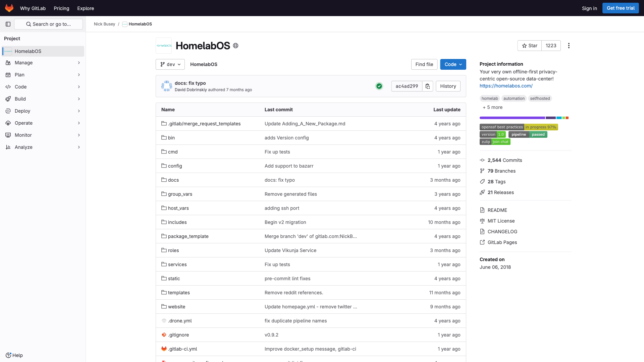Toggle the sidebar collapse icon

8,24
